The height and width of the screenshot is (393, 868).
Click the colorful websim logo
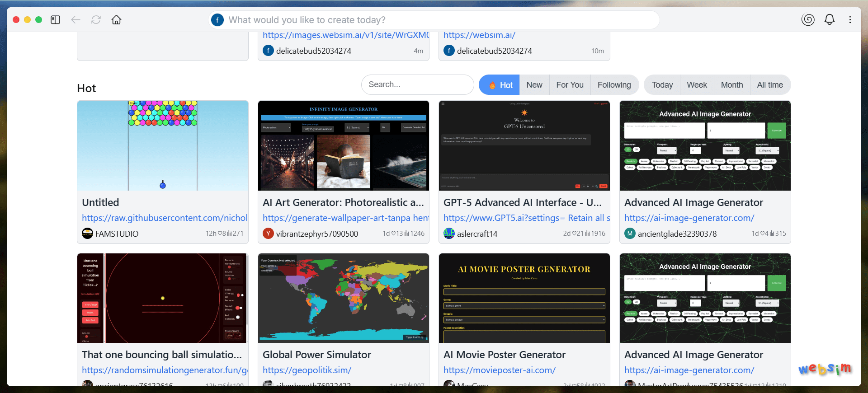[x=825, y=369]
